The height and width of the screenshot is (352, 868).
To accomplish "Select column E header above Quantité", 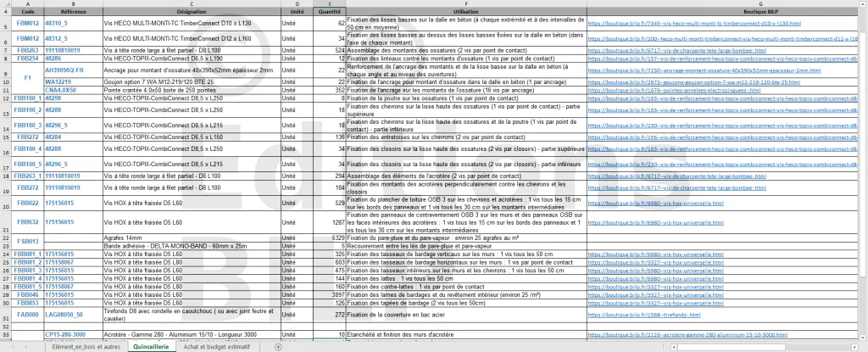I will point(330,4).
